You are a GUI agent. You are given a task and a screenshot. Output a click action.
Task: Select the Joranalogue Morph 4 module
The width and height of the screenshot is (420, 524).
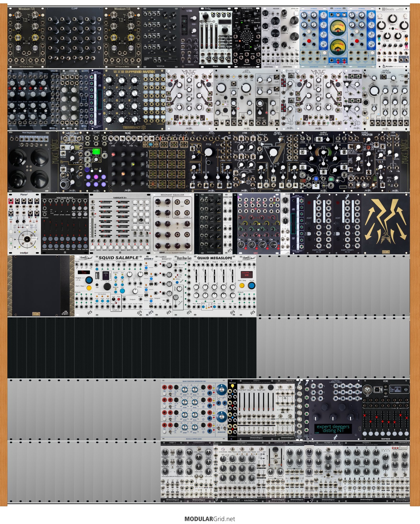(367, 472)
